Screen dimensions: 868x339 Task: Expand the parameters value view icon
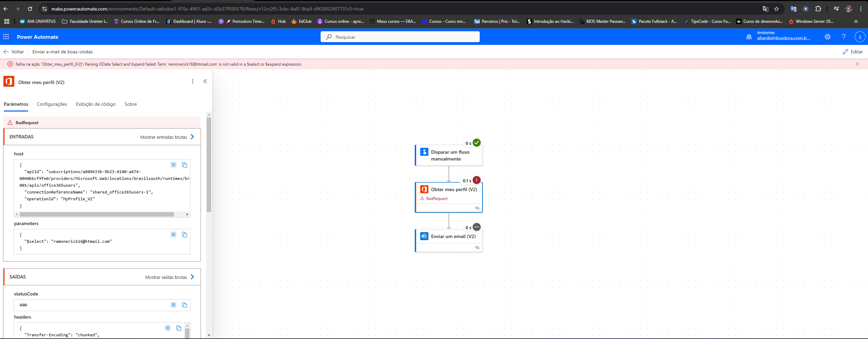[173, 235]
